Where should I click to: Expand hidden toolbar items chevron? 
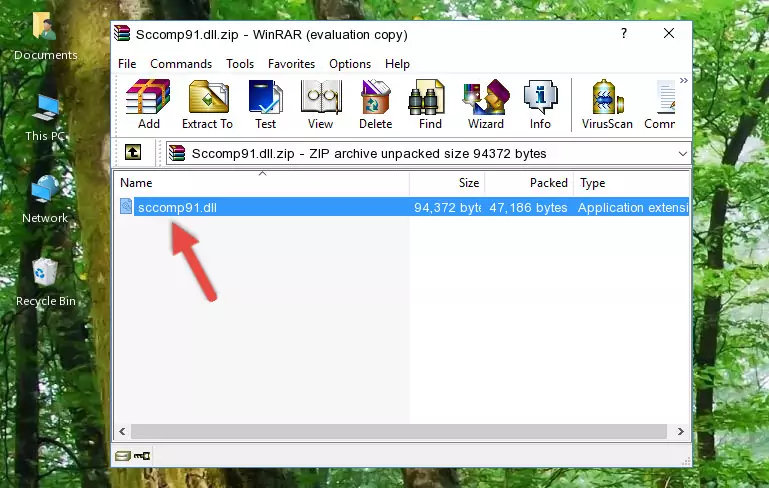pyautogui.click(x=684, y=80)
